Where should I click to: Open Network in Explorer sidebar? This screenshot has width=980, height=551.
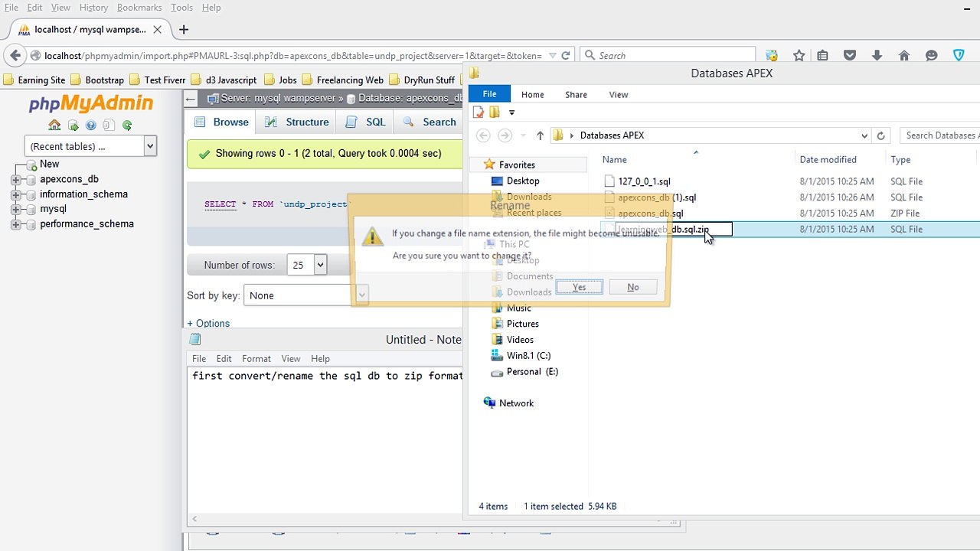coord(516,403)
